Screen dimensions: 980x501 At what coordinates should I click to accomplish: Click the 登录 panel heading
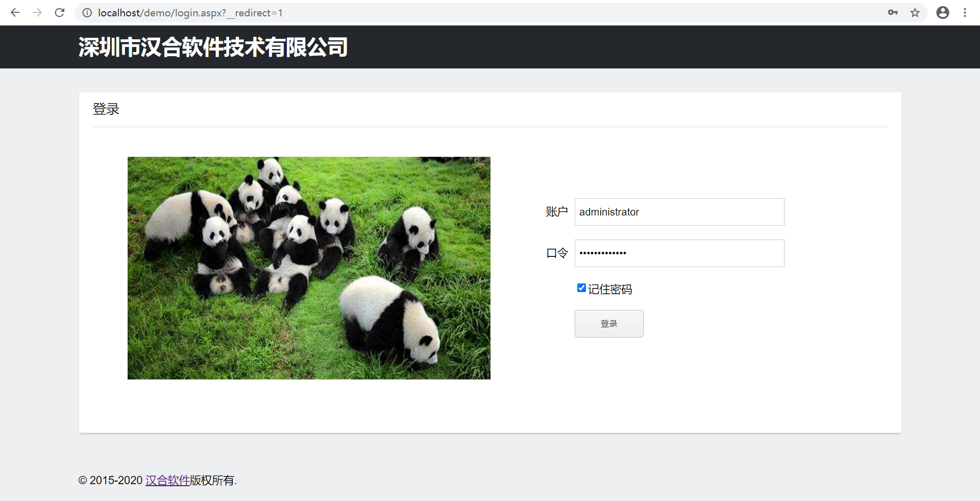click(x=106, y=109)
